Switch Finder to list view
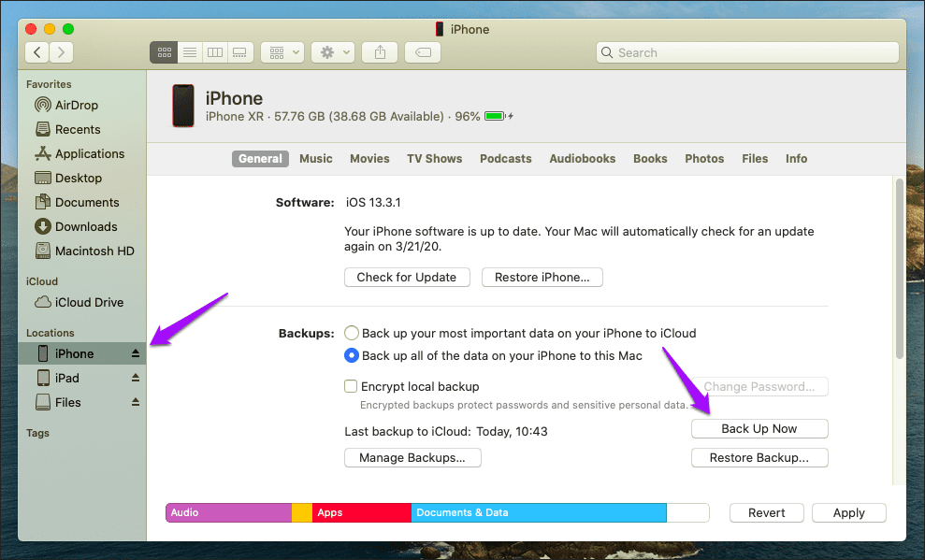925x560 pixels. 190,52
